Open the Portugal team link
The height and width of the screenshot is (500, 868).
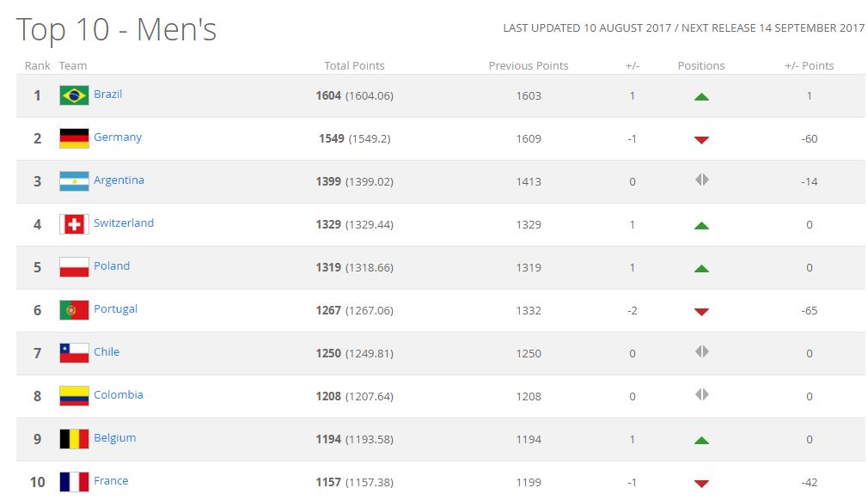(x=115, y=309)
